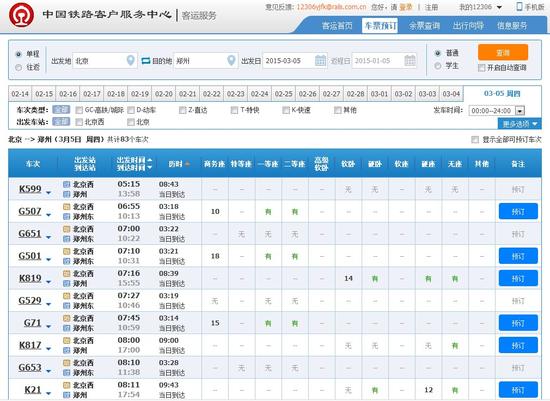
Task: Switch to ticket booking tab
Action: pyautogui.click(x=380, y=26)
